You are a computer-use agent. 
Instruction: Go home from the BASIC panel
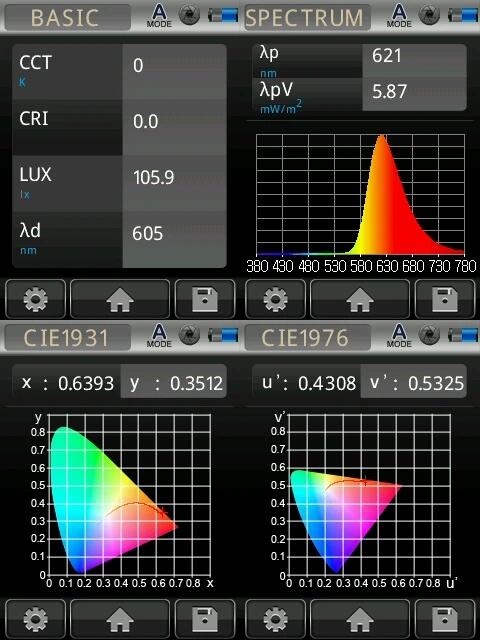tap(120, 299)
